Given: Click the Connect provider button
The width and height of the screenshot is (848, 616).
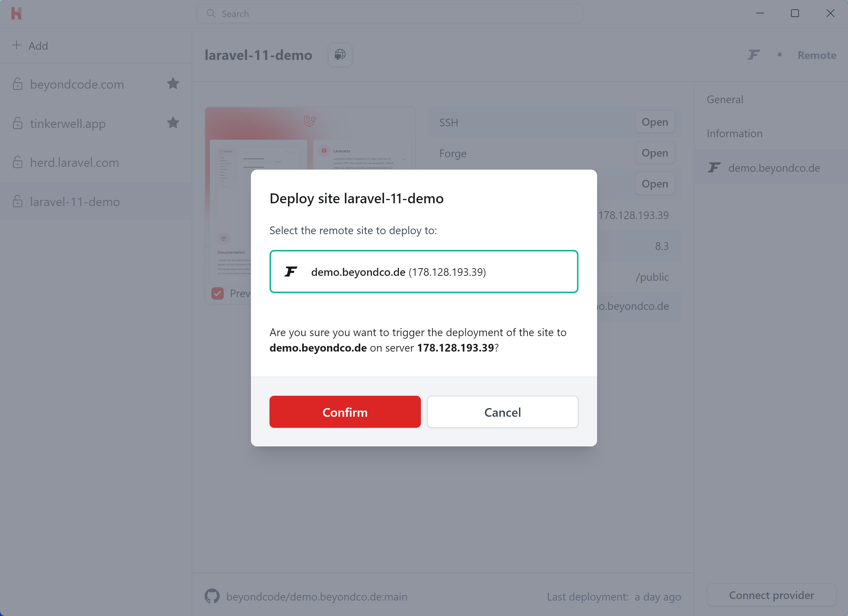Looking at the screenshot, I should pyautogui.click(x=771, y=595).
